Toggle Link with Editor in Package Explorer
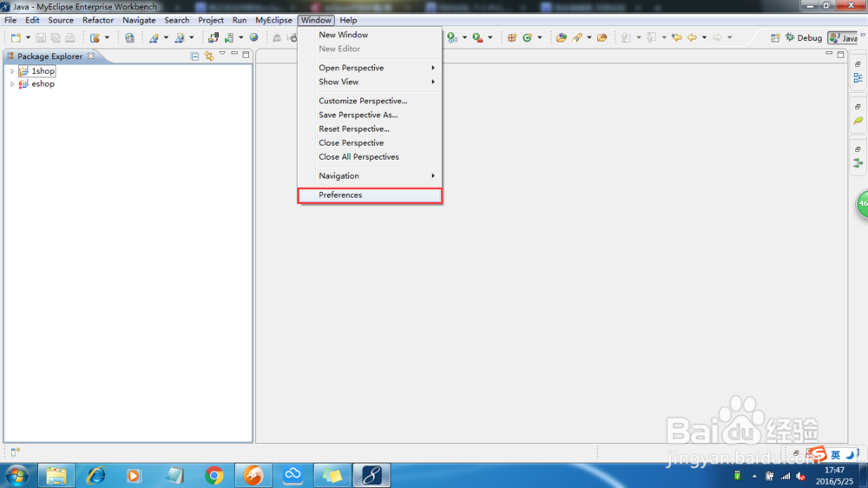Viewport: 868px width, 488px height. pyautogui.click(x=208, y=56)
